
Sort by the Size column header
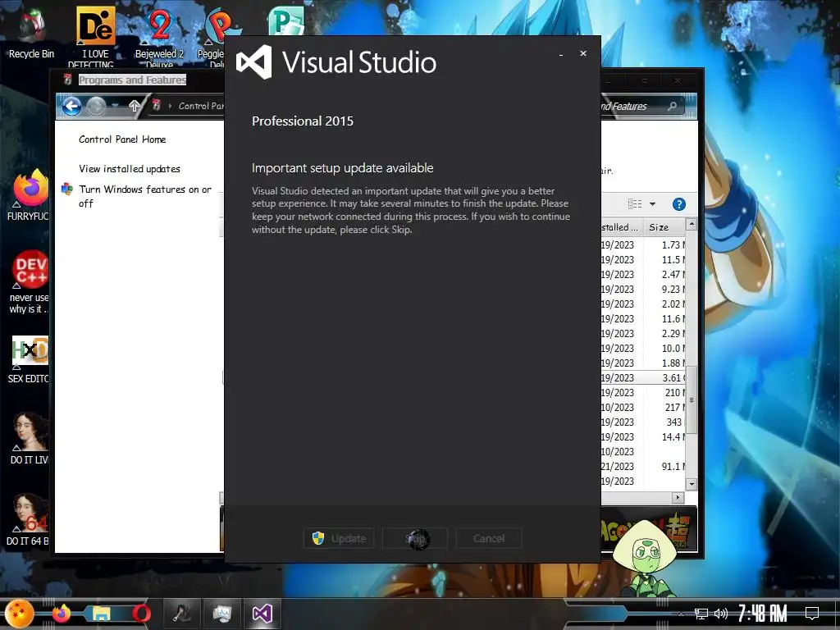click(x=664, y=227)
